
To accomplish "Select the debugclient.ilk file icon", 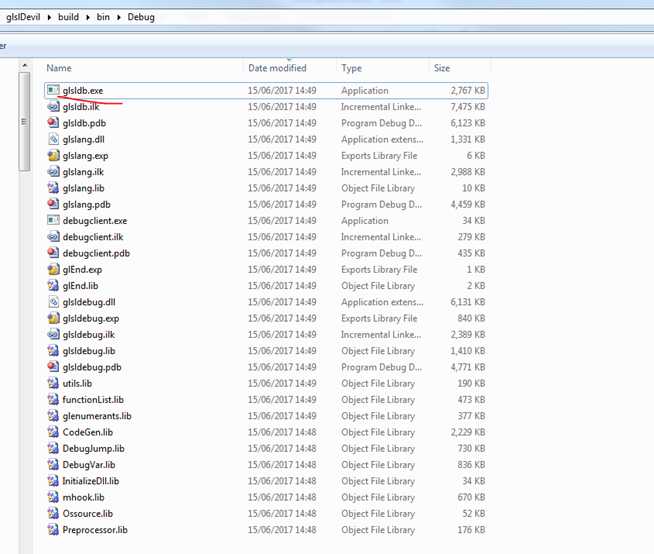I will tap(53, 237).
